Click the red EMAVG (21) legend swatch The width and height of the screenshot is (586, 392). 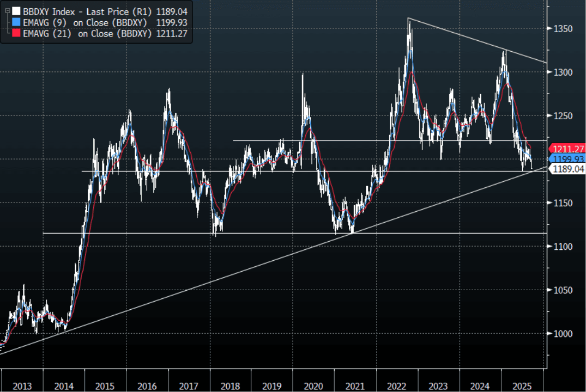[16, 33]
